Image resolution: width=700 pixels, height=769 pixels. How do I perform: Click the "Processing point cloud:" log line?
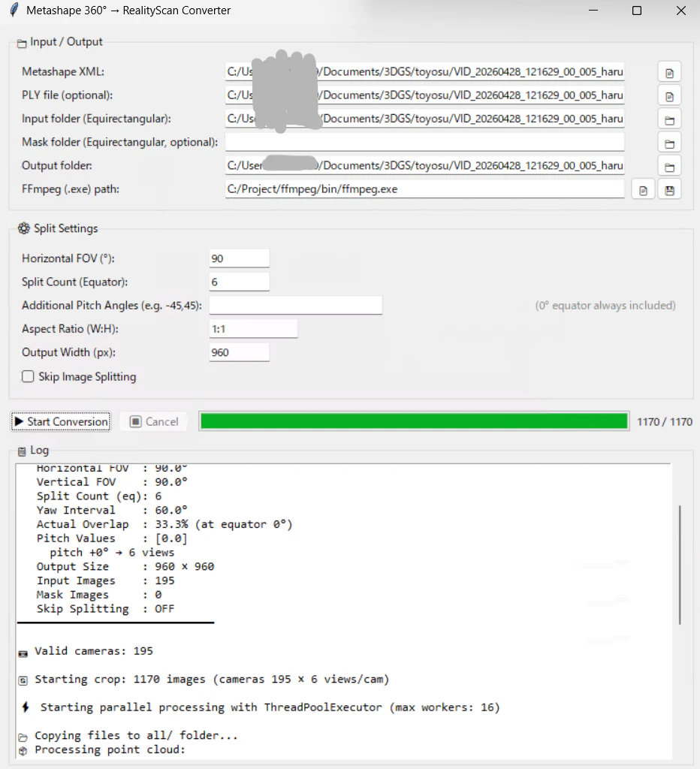[102, 750]
